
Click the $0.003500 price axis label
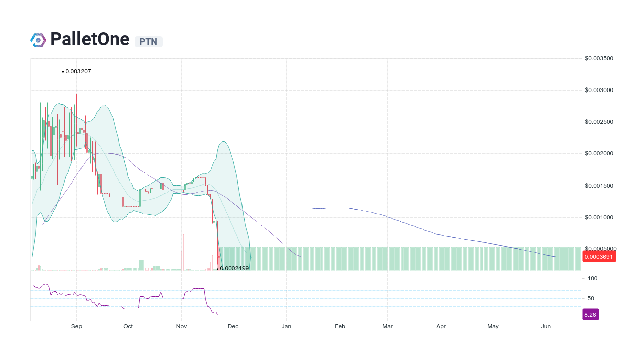click(598, 58)
